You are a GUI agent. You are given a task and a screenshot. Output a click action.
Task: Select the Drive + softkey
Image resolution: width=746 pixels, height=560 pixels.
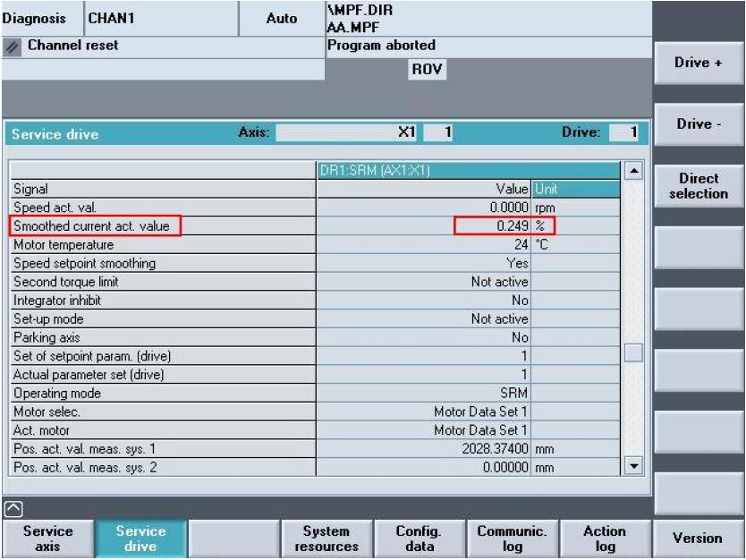(698, 63)
